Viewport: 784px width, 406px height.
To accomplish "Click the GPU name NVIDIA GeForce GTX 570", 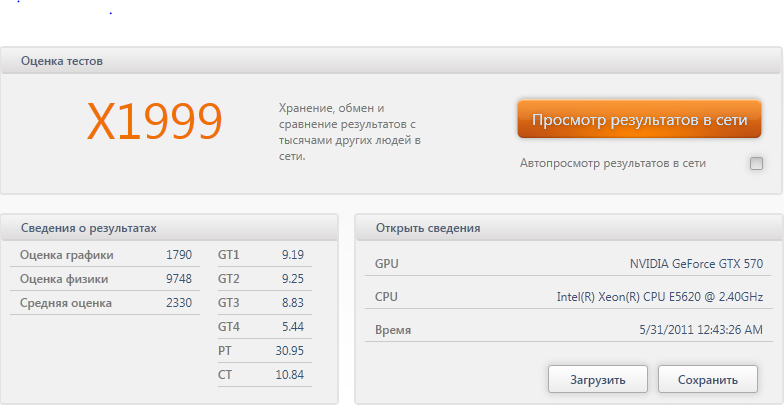I will [695, 264].
